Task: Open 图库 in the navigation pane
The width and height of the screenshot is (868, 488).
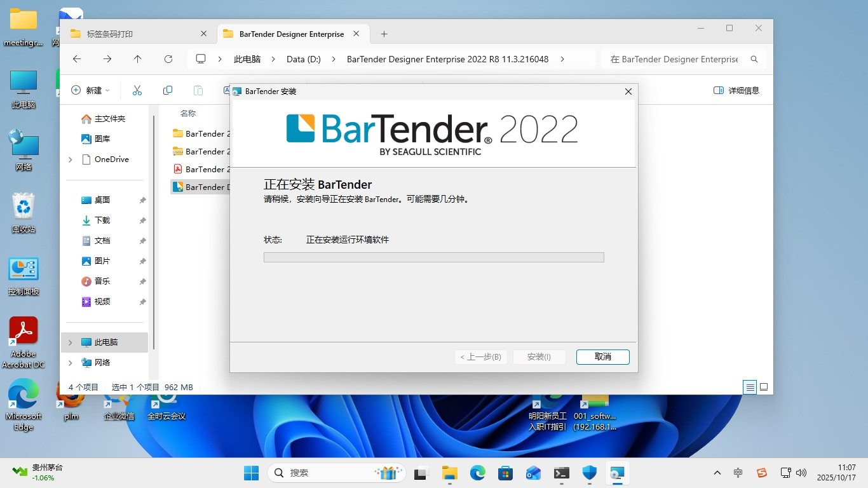Action: click(95, 139)
